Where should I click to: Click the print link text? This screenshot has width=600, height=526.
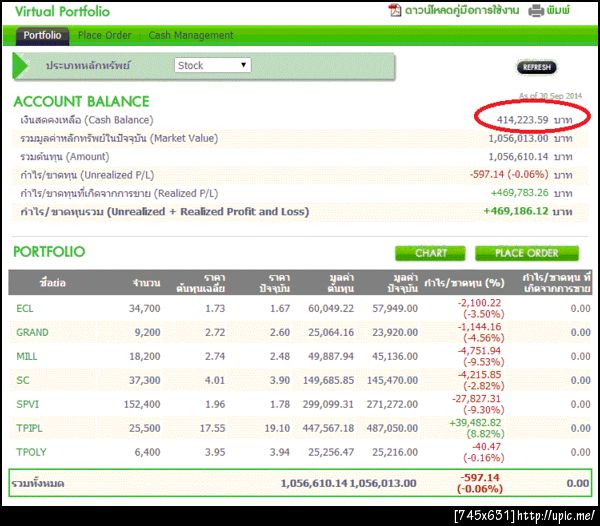tap(558, 10)
